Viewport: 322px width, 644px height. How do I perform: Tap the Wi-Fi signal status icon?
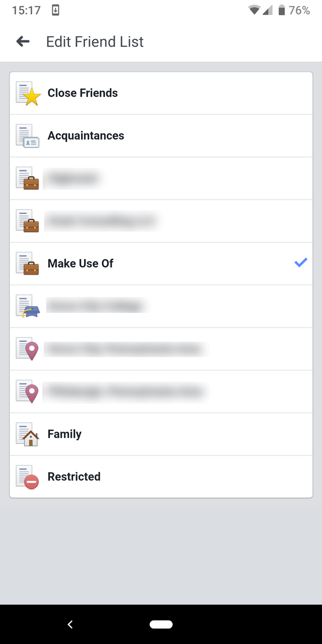254,10
